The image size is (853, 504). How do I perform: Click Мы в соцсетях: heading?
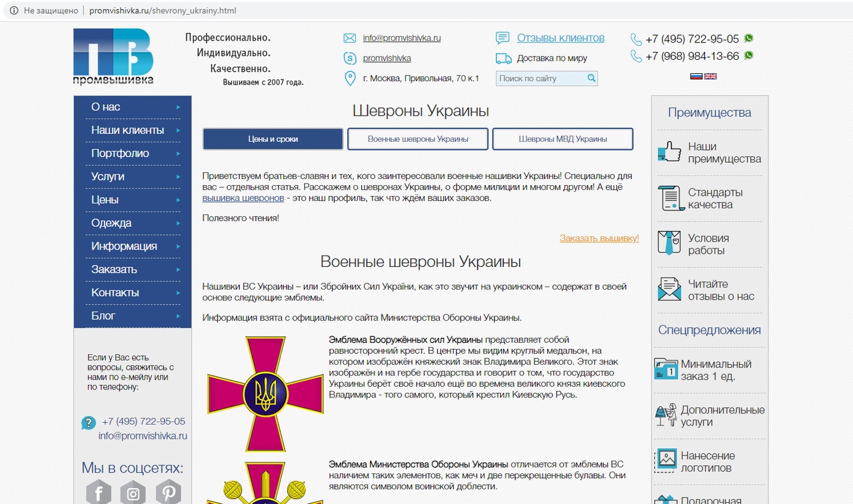tap(133, 467)
